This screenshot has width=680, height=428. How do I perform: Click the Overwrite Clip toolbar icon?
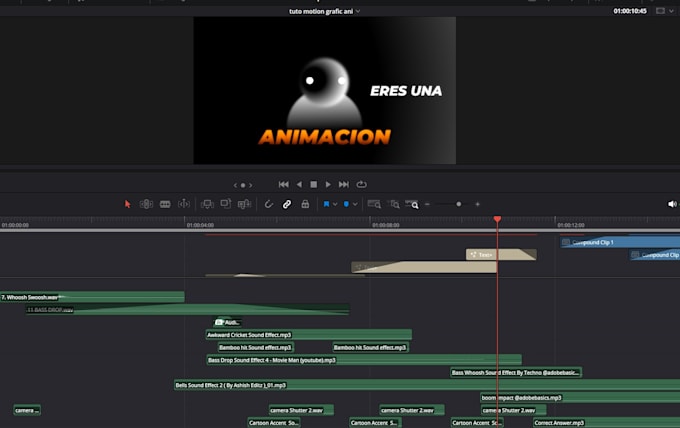[x=226, y=204]
